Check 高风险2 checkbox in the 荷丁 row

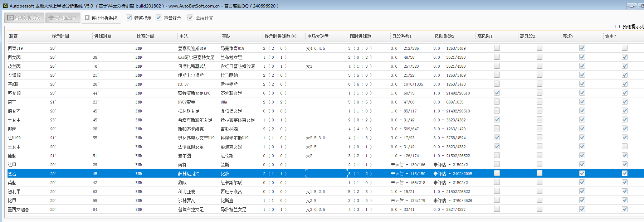540,102
